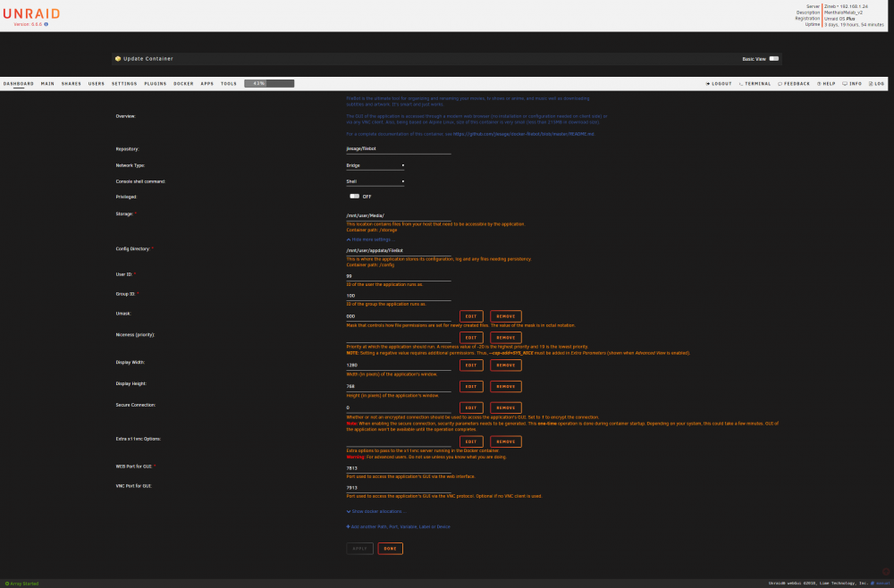This screenshot has width=894, height=588.
Task: Toggle Help in the top bar
Action: coord(826,84)
